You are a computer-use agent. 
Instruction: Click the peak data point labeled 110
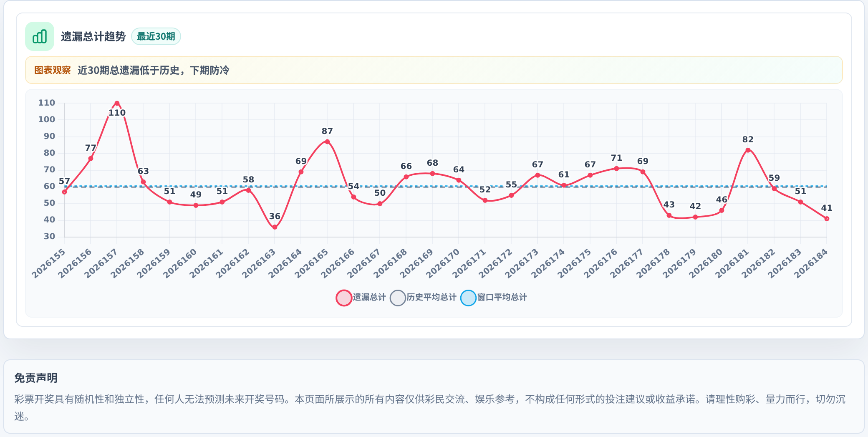coord(117,104)
